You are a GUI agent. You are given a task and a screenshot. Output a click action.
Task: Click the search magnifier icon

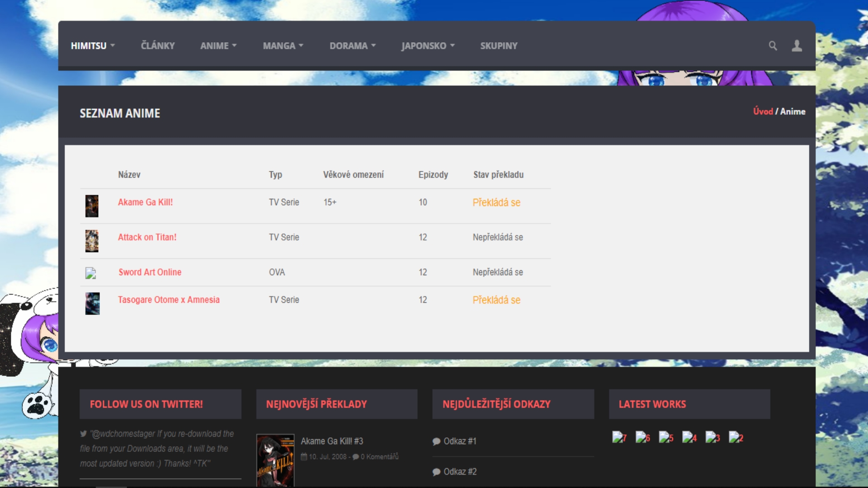tap(773, 46)
